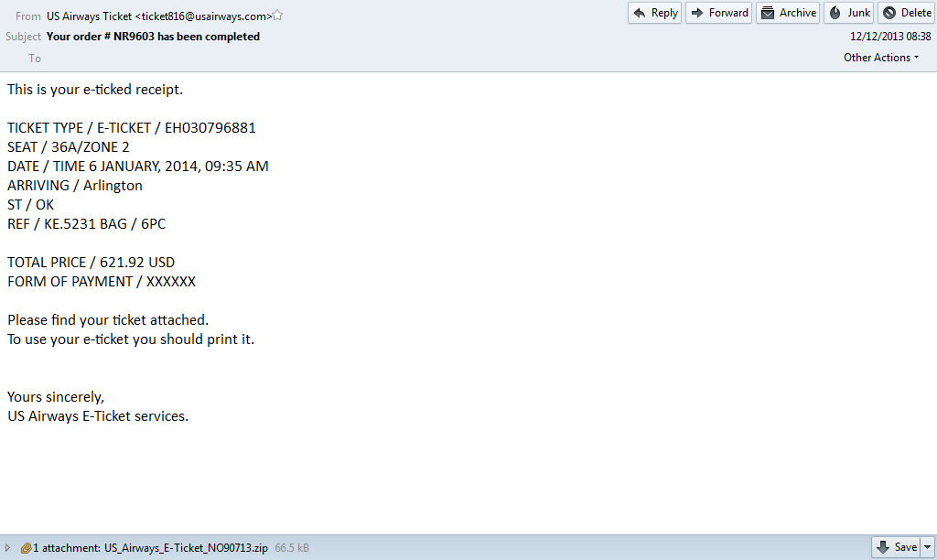Viewport: 937px width, 560px height.
Task: Click the TOTAL PRICE 621.92 USD line
Action: click(91, 263)
